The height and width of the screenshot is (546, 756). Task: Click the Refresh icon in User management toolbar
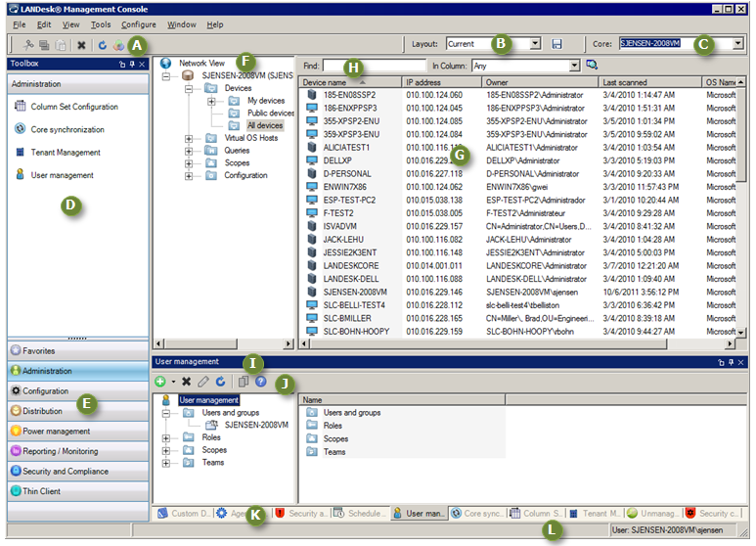click(x=220, y=382)
